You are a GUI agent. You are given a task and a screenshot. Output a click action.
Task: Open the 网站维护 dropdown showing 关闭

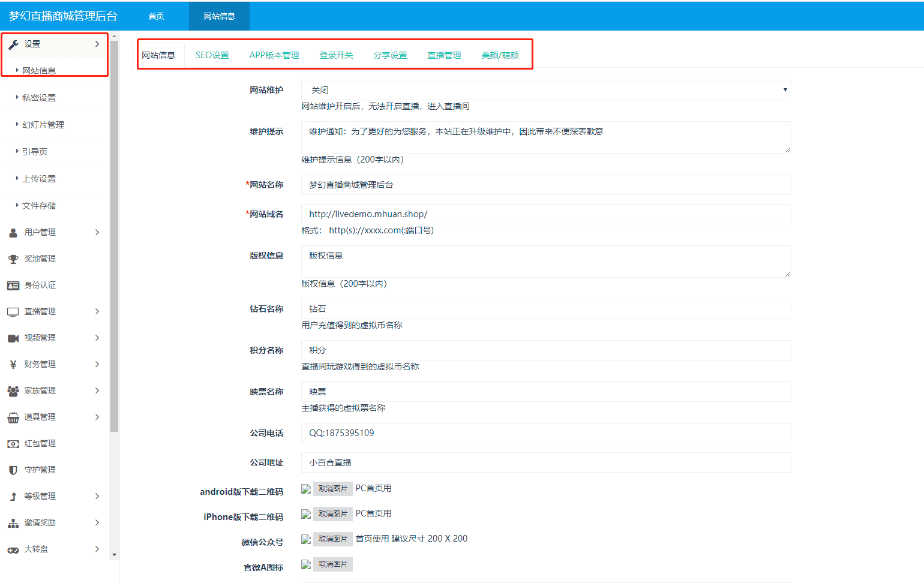tap(546, 90)
